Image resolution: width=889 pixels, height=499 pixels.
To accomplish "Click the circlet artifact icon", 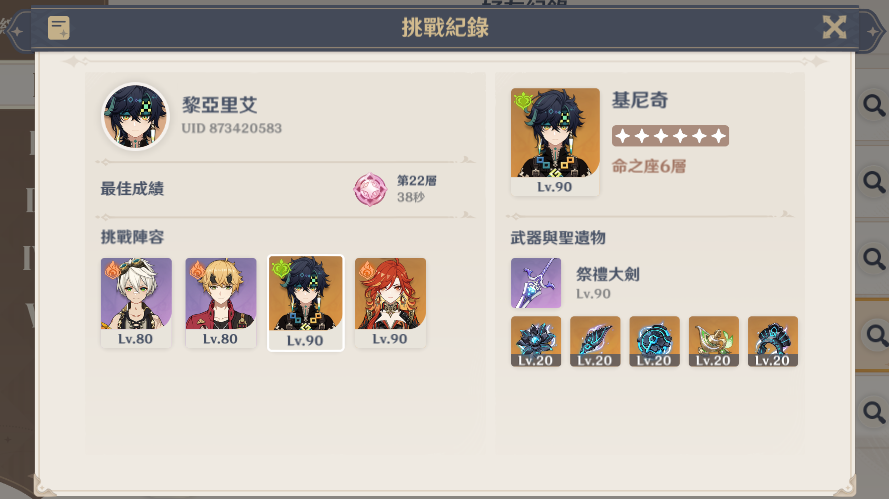I will 773,341.
